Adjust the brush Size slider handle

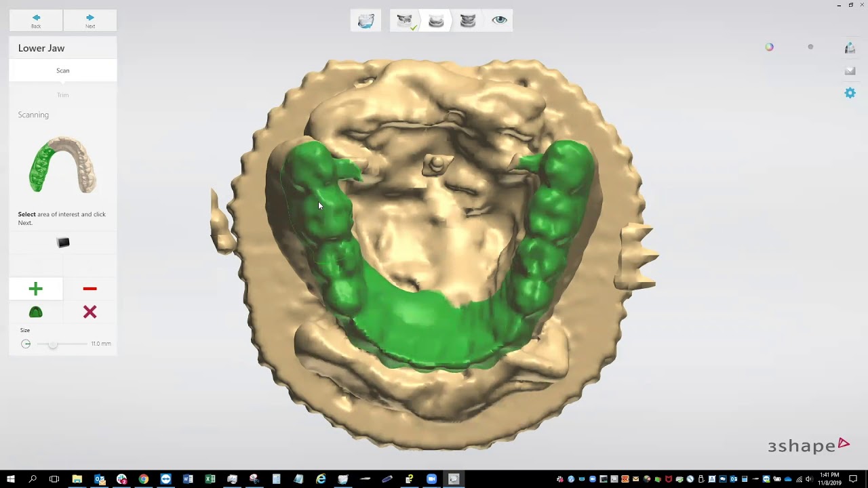(53, 344)
